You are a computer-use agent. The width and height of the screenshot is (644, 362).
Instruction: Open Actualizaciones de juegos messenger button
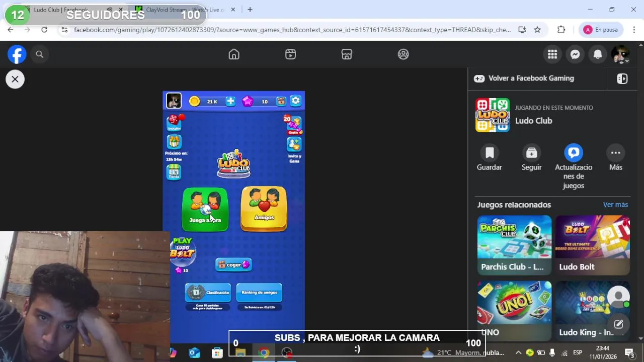point(574,167)
